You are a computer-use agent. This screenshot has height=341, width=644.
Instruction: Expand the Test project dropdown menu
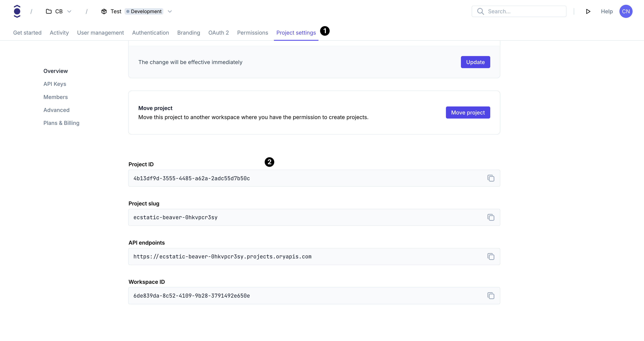point(170,11)
